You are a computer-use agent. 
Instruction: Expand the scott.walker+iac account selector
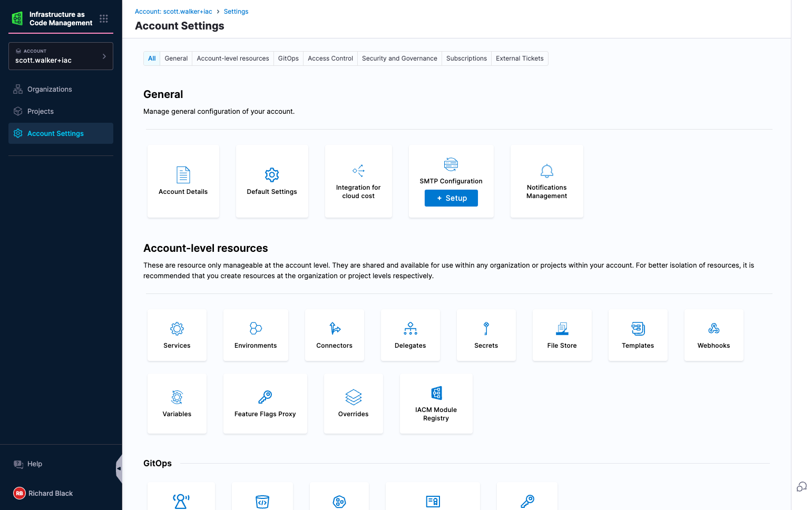pos(61,56)
